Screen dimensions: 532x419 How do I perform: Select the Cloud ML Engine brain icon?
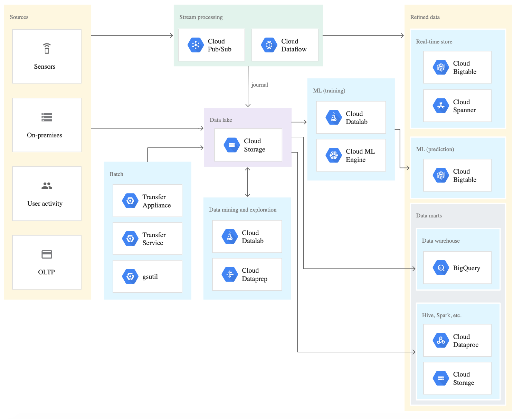coord(334,155)
